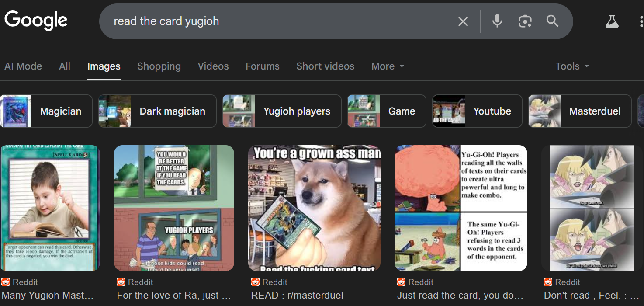Open the Short videos tab

tap(325, 66)
